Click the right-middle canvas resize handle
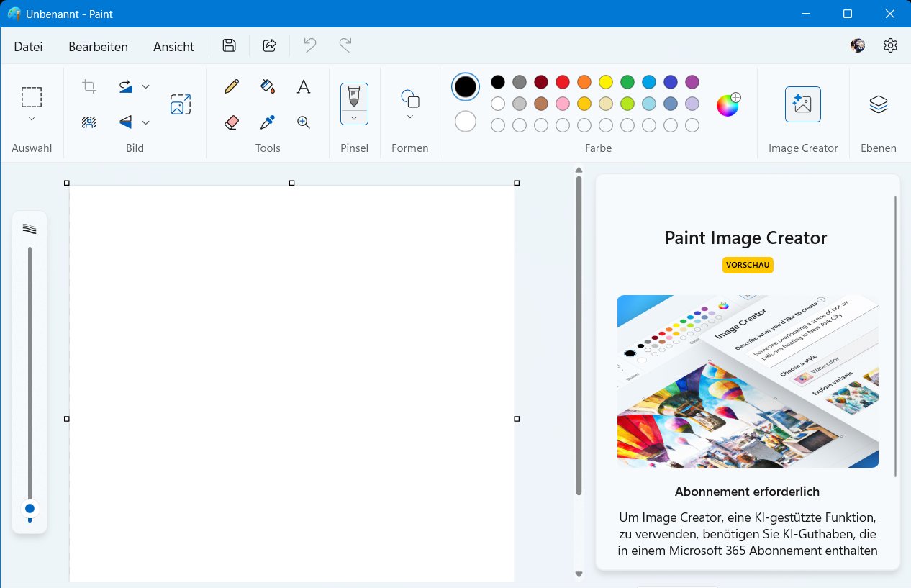Viewport: 911px width, 588px height. (x=517, y=418)
